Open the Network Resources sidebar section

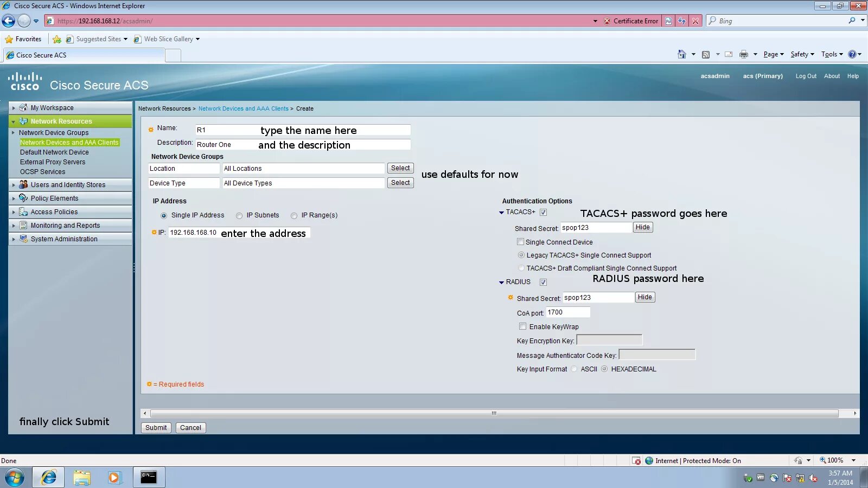click(71, 121)
